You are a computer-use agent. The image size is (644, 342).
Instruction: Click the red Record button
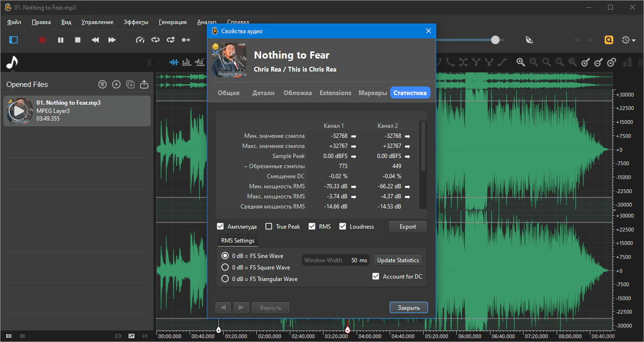42,40
